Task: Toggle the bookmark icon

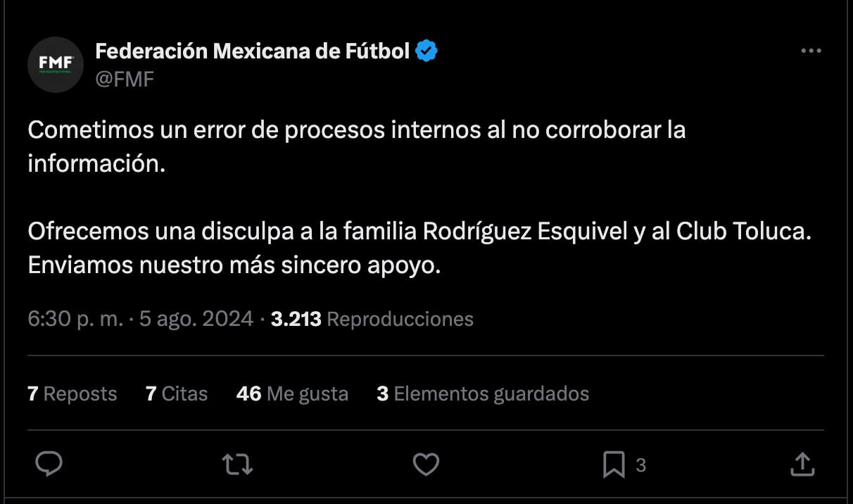Action: [x=614, y=465]
